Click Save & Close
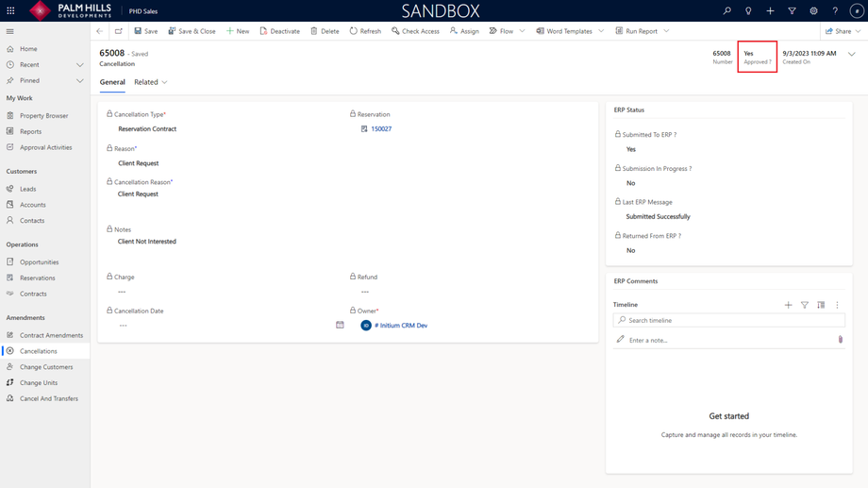 [192, 31]
